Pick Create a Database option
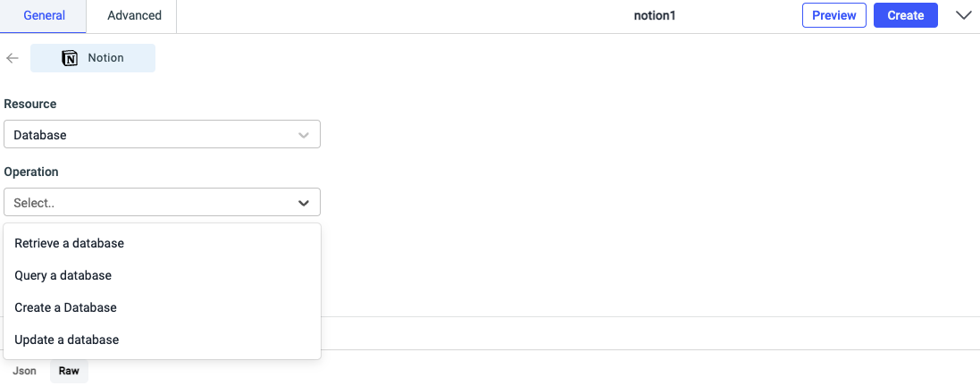Viewport: 980px width, 386px height. pyautogui.click(x=66, y=307)
